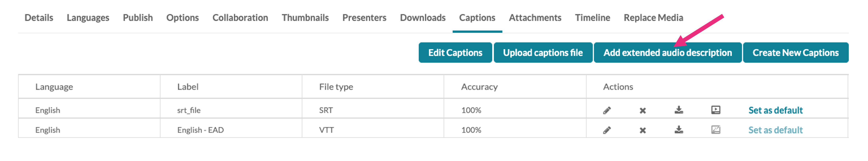Toggle display icon for English - EAD row
868x161 pixels.
tap(715, 130)
